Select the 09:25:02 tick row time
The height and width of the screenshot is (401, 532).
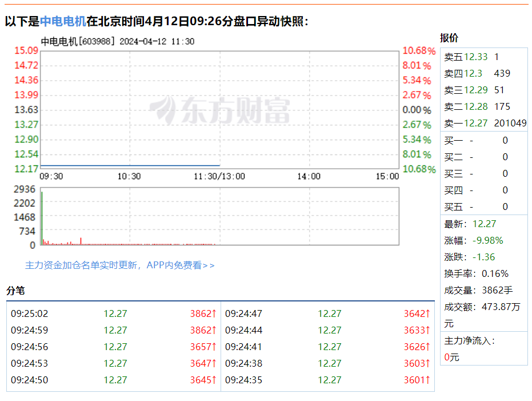tap(30, 313)
